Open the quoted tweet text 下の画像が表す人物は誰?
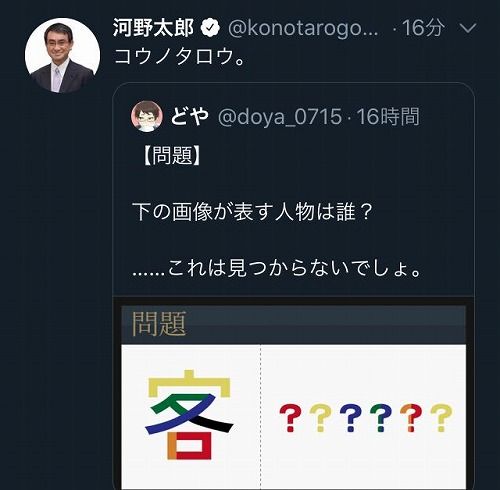The image size is (500, 490). 252,211
